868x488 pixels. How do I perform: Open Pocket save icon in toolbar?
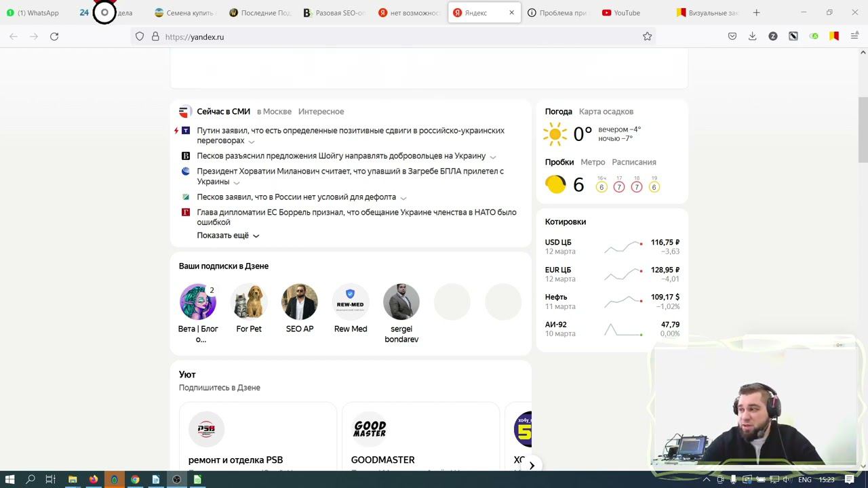tap(732, 37)
